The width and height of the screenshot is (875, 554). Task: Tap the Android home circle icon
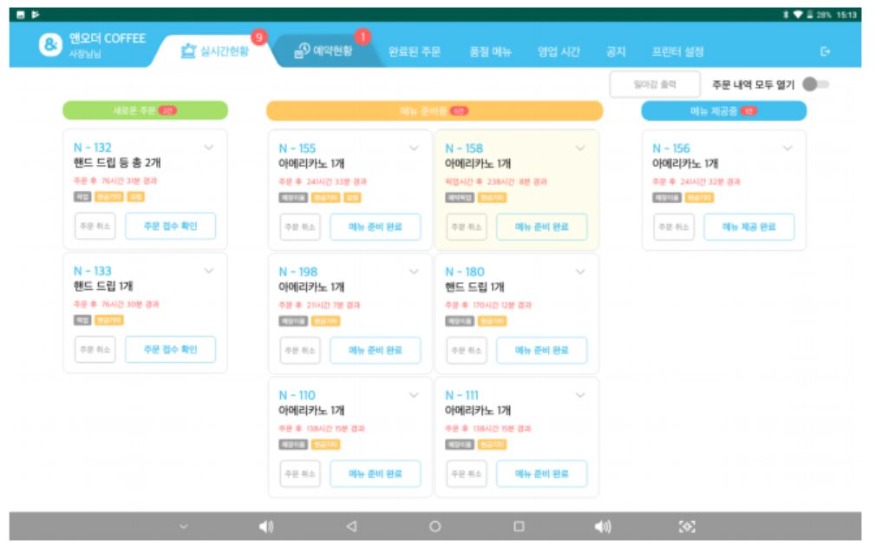pos(435,526)
